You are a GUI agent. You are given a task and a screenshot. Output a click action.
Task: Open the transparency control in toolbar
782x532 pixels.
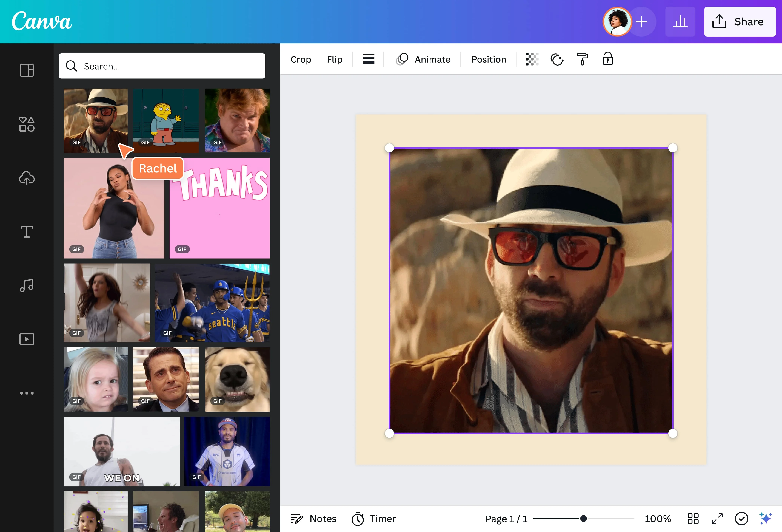coord(532,59)
